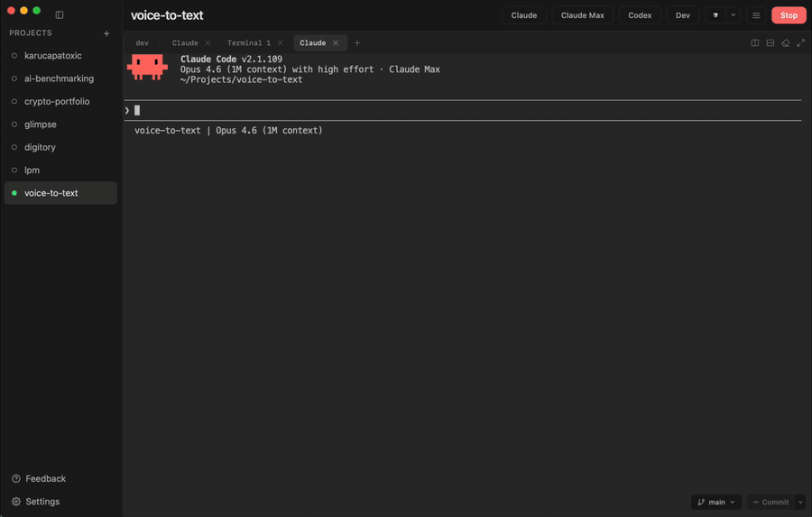Open the hamburger menu icon
812x517 pixels.
tap(756, 15)
